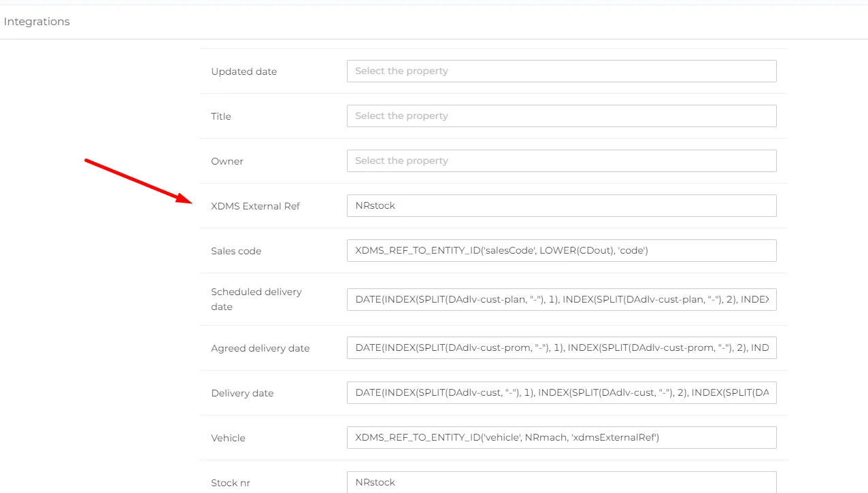Edit the Stock nr input field
This screenshot has height=493, width=868.
tap(561, 482)
